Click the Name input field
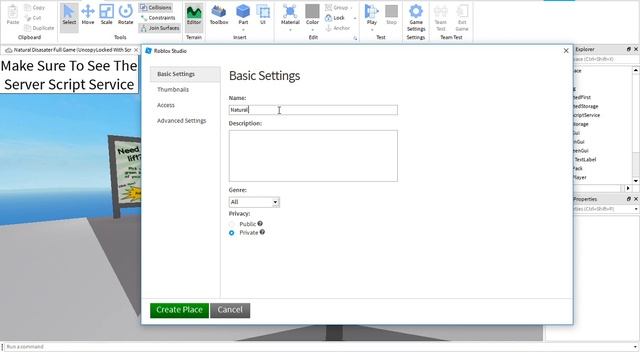Viewport: 640px width, 360px height. (313, 110)
